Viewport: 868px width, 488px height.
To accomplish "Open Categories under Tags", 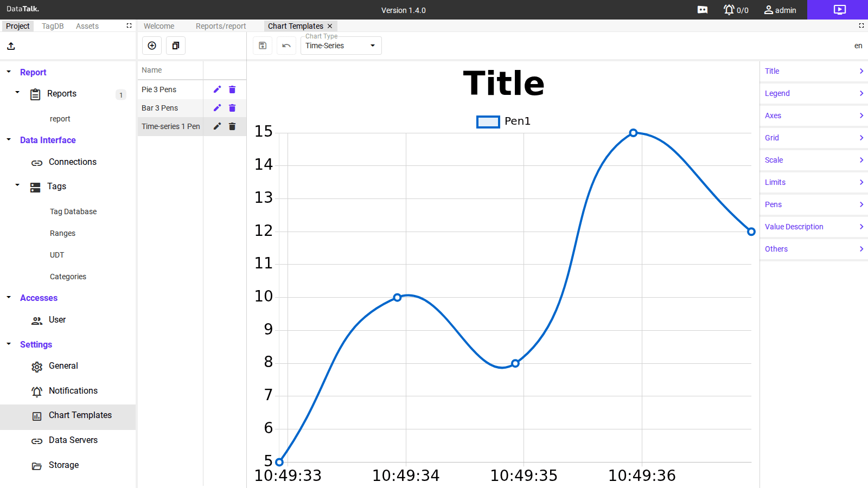I will [68, 277].
